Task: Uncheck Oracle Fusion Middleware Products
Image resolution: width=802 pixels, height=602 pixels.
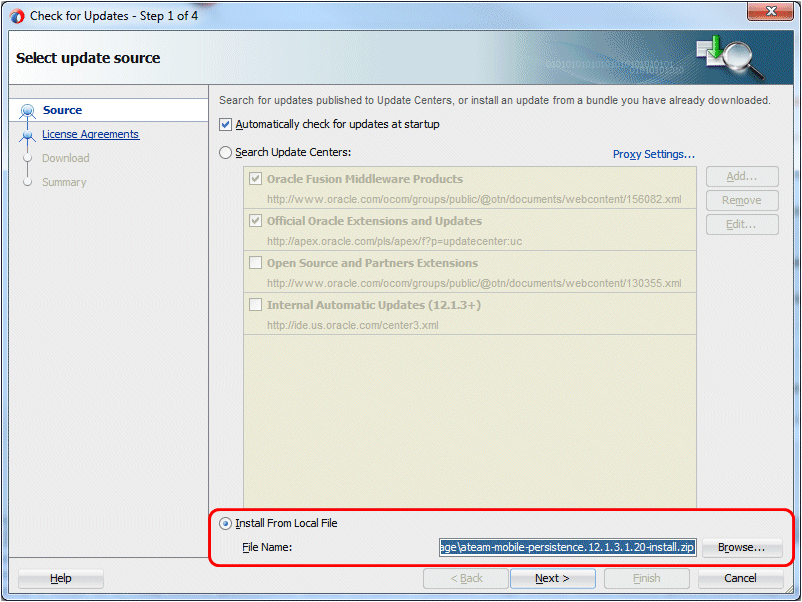Action: pyautogui.click(x=255, y=178)
